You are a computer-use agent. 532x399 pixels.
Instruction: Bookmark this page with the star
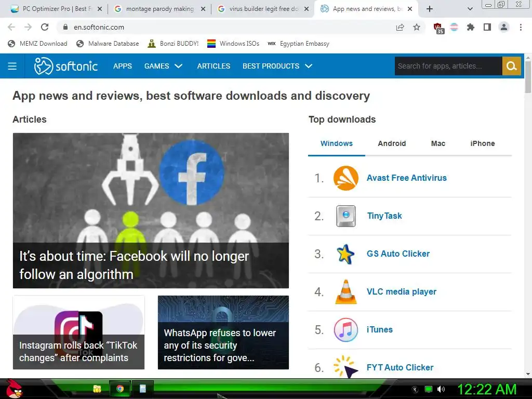pos(417,27)
